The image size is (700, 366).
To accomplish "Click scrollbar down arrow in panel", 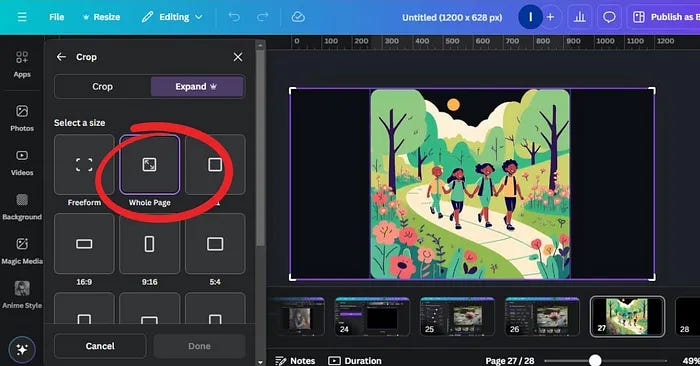I will 260,362.
